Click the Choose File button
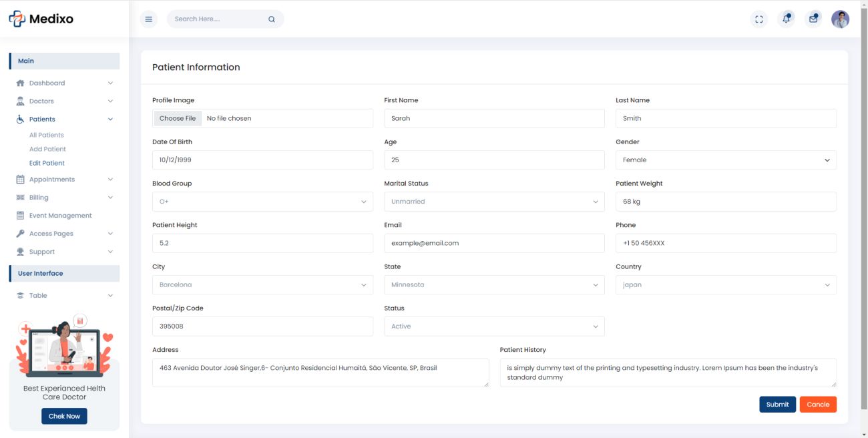The height and width of the screenshot is (438, 868). coord(178,119)
